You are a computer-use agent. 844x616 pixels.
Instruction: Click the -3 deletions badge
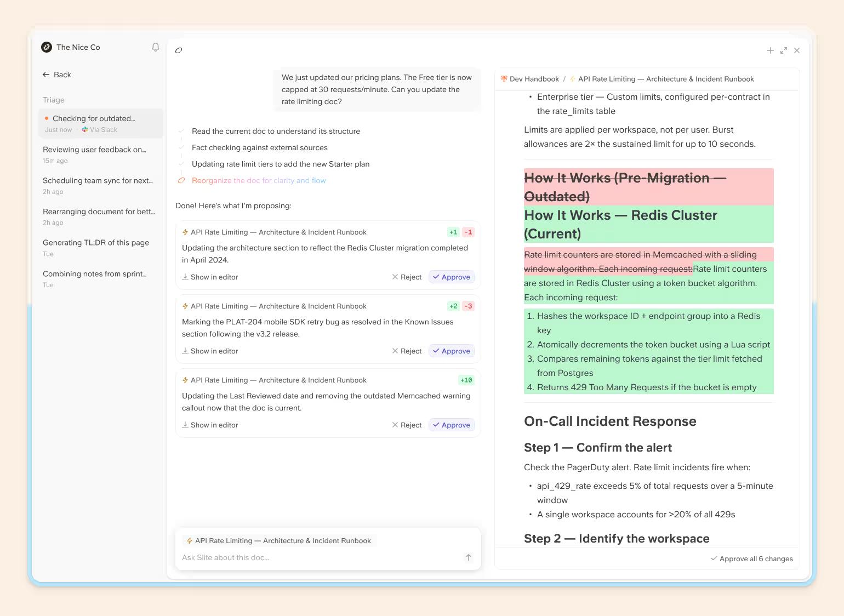pos(468,306)
